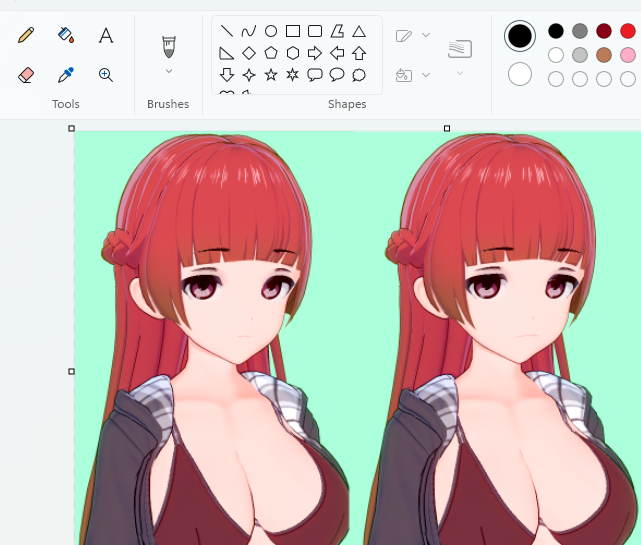Pick the Diamond shape

[x=249, y=53]
